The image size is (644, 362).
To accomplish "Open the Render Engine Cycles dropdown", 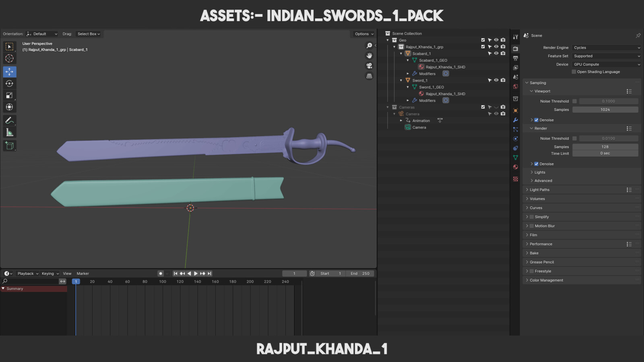I will 607,47.
